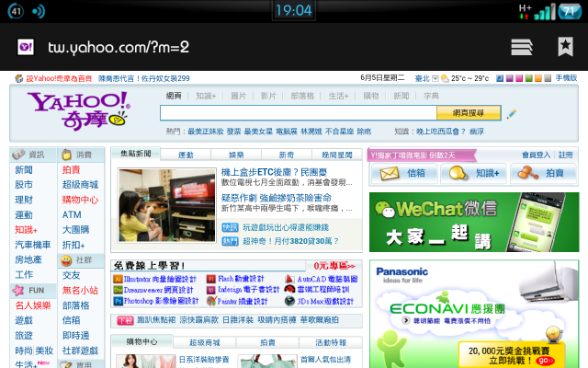Click the featured news photo thumbnail
The width and height of the screenshot is (588, 368).
point(167,205)
